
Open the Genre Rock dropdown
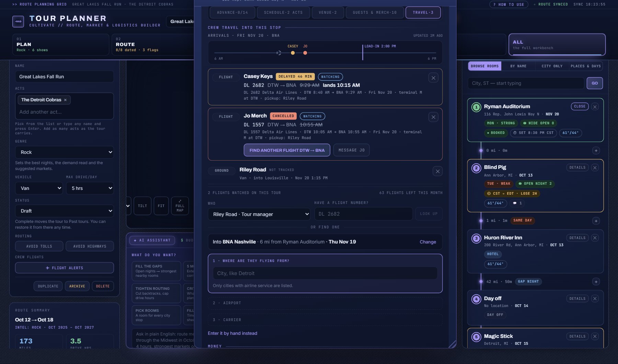(x=64, y=152)
